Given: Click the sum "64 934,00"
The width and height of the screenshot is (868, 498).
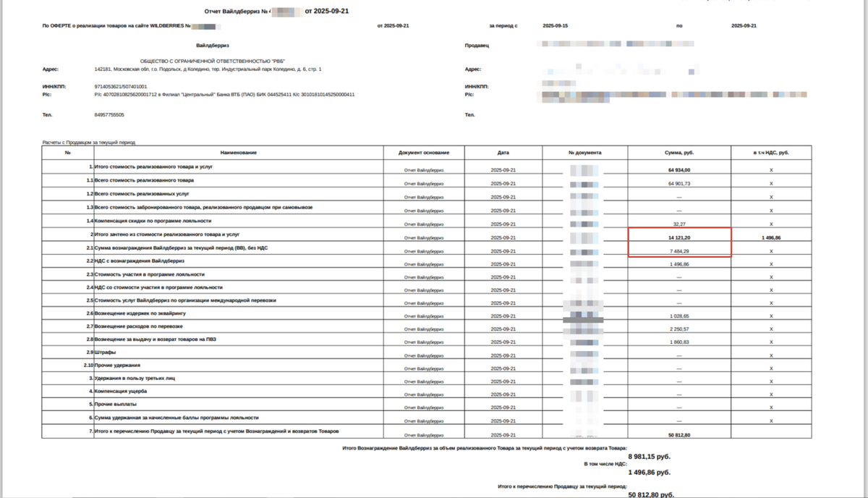Looking at the screenshot, I should [679, 169].
